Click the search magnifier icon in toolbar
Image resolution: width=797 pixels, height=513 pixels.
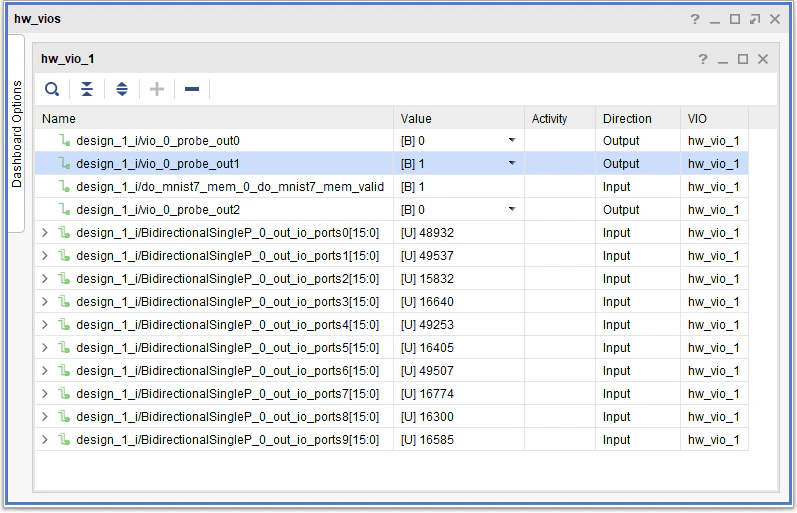click(x=52, y=89)
